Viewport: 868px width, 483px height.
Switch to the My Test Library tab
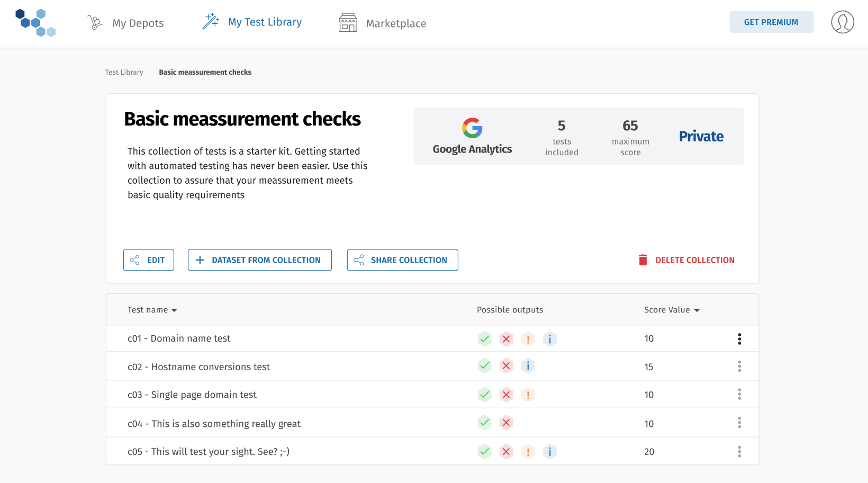[x=265, y=22]
